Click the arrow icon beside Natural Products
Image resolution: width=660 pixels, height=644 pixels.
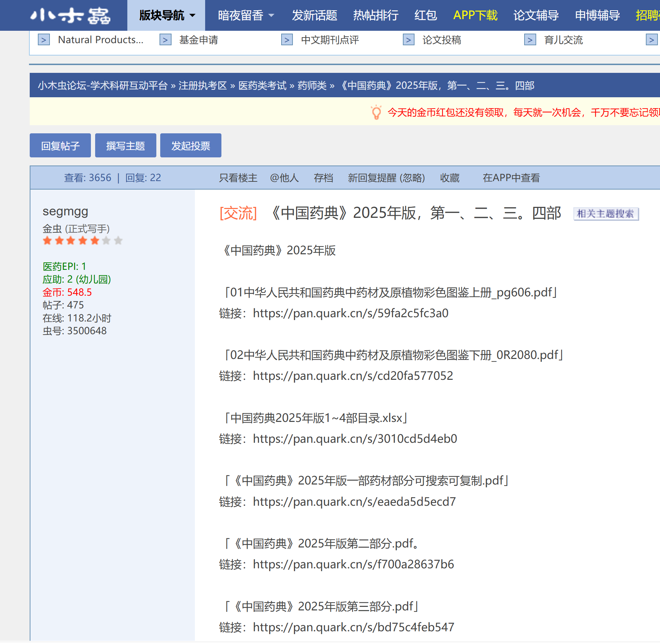[44, 40]
